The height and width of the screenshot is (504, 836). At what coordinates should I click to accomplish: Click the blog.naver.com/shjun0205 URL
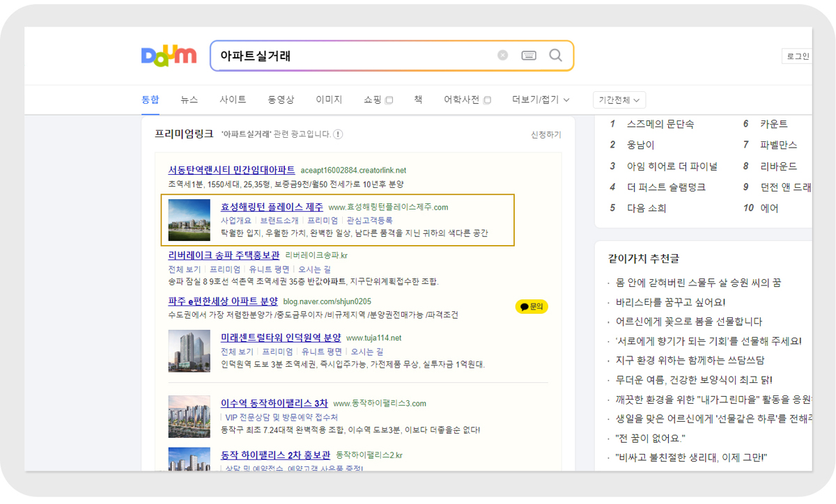click(327, 302)
